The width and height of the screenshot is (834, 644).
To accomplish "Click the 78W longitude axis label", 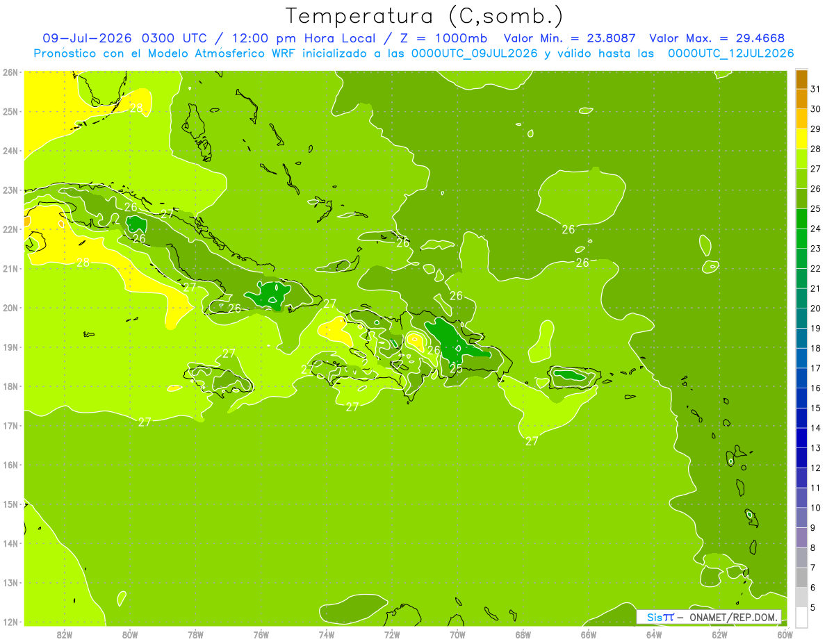I will (195, 634).
